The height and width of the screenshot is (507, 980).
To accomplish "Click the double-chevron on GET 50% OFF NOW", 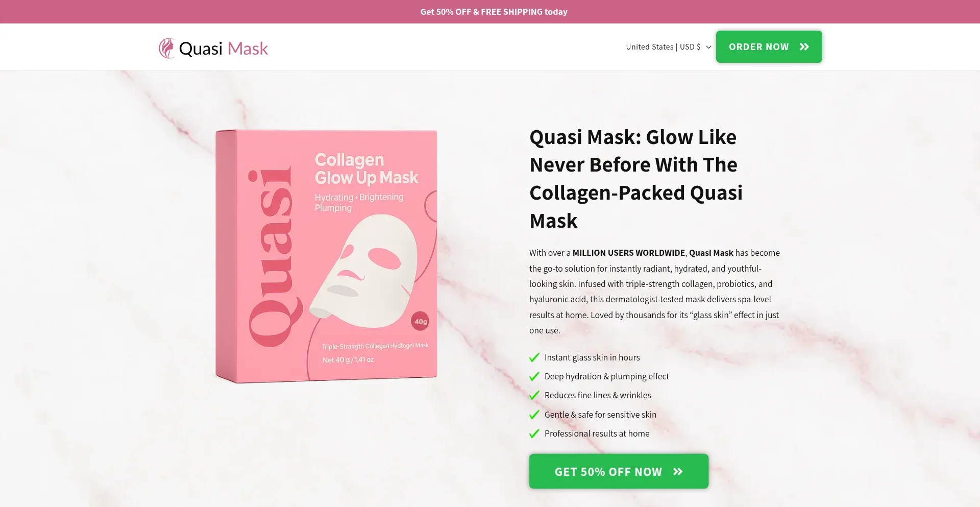I will pos(678,472).
